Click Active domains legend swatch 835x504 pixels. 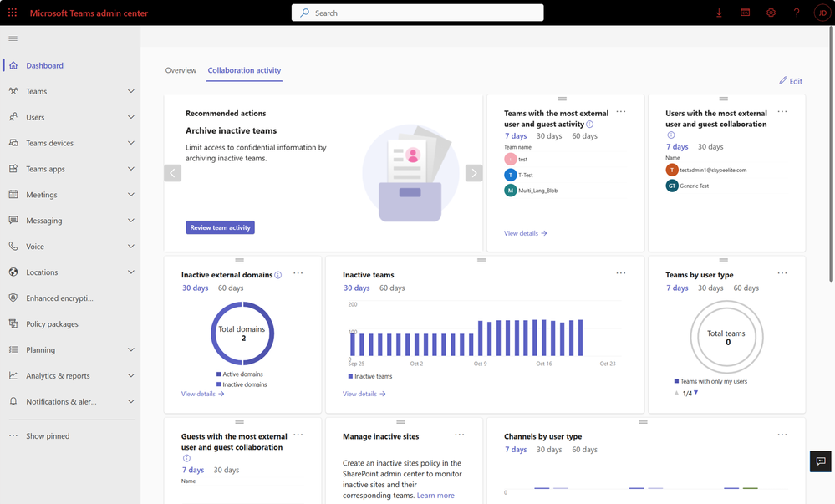pyautogui.click(x=218, y=374)
